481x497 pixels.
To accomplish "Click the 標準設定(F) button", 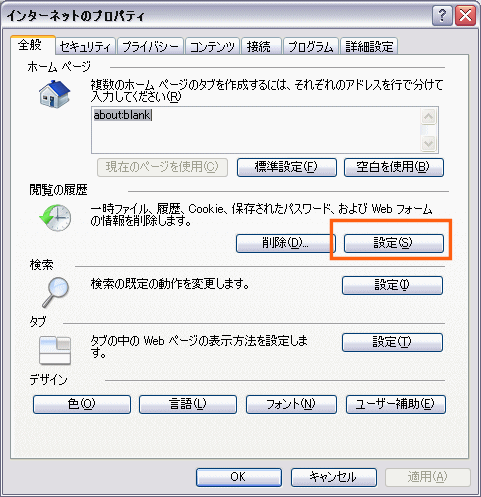I will pos(287,167).
